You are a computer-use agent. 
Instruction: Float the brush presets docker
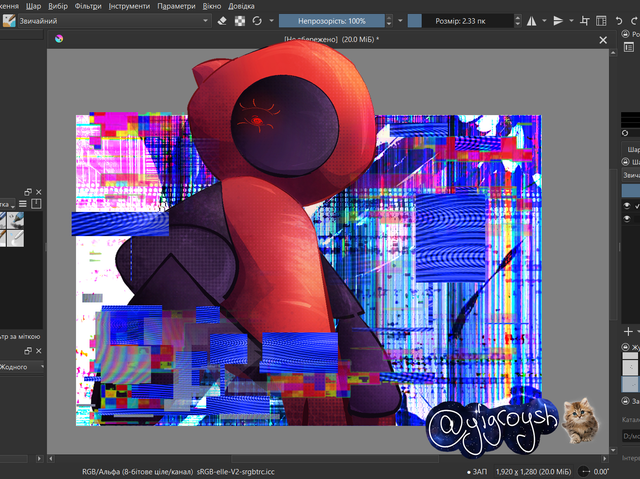28,192
